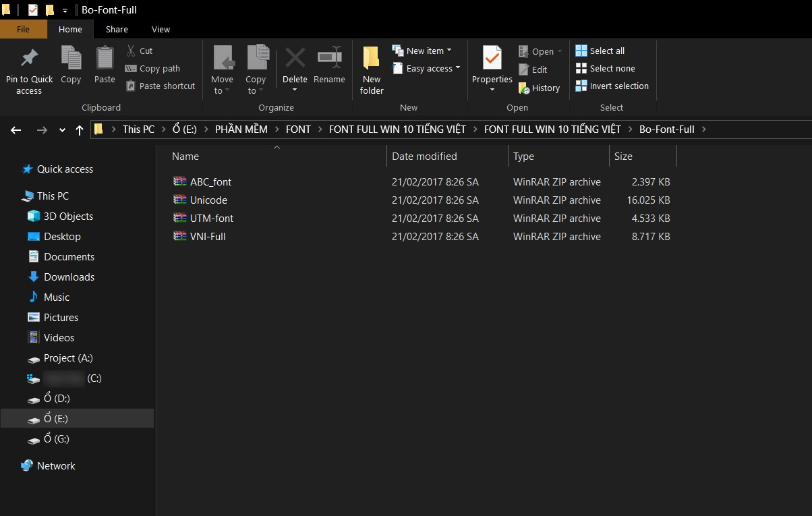Click Select none in ribbon
Viewport: 812px width, 516px height.
[605, 68]
